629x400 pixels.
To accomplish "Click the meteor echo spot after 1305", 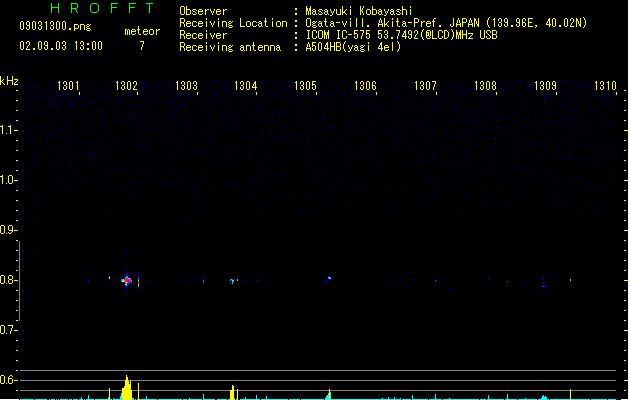I will pyautogui.click(x=329, y=278).
